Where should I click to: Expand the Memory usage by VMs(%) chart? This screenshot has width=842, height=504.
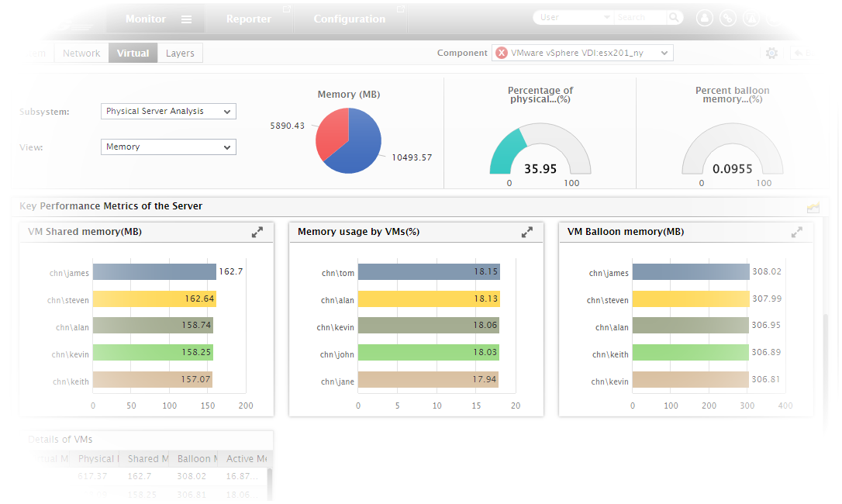coord(527,231)
